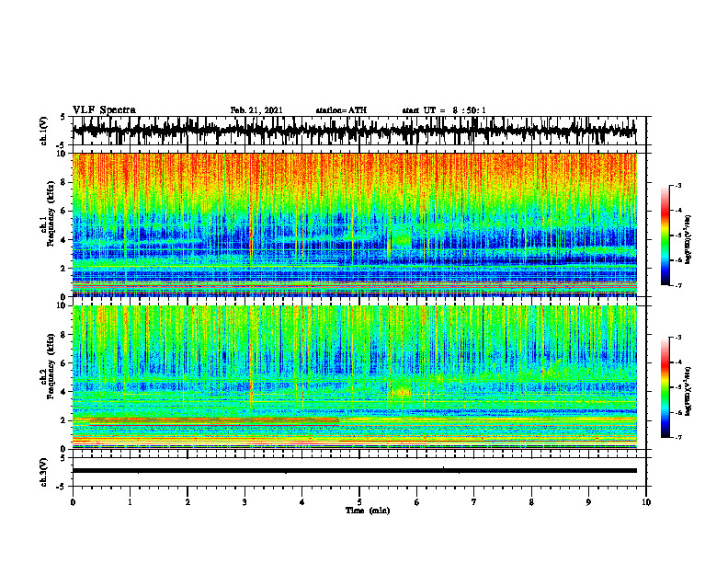Click inside the ch.2 spectrogram panel
The width and height of the screenshot is (728, 563).
pos(354,377)
